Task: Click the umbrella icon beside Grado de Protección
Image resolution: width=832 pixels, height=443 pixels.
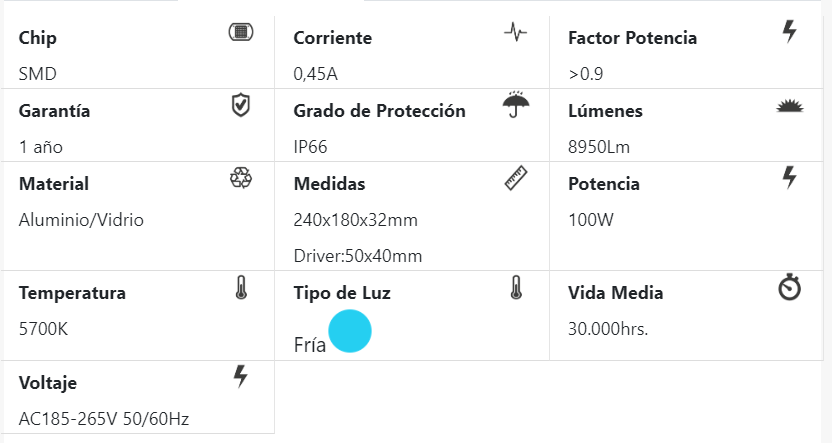Action: coord(515,104)
